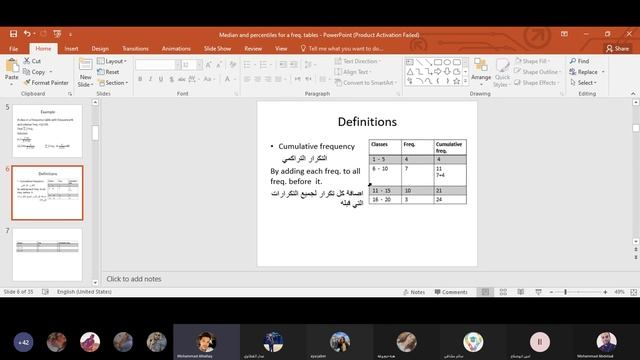Toggle strikethrough formatting
The height and width of the screenshot is (360, 640).
[x=182, y=79]
